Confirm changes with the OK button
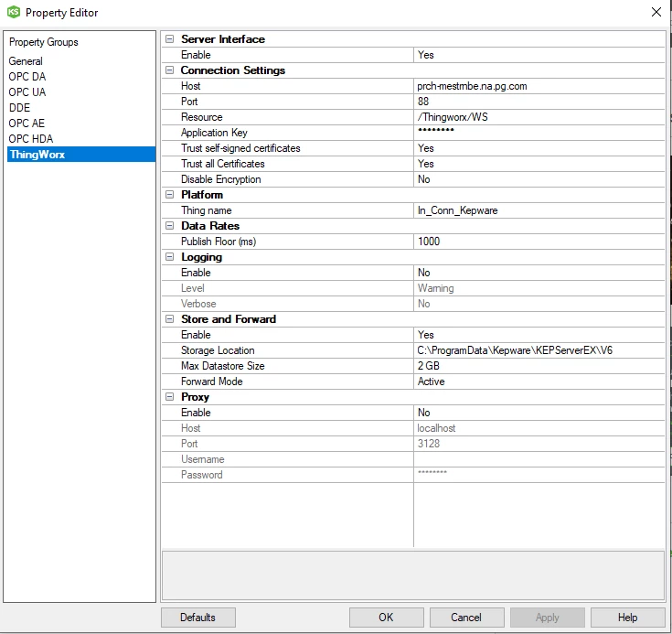This screenshot has height=634, width=672. point(386,618)
